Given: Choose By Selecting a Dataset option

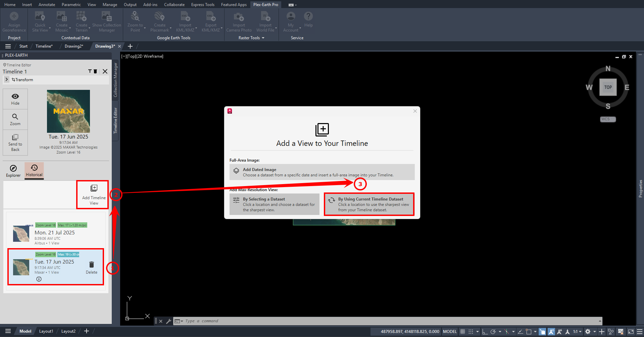Looking at the screenshot, I should point(275,204).
